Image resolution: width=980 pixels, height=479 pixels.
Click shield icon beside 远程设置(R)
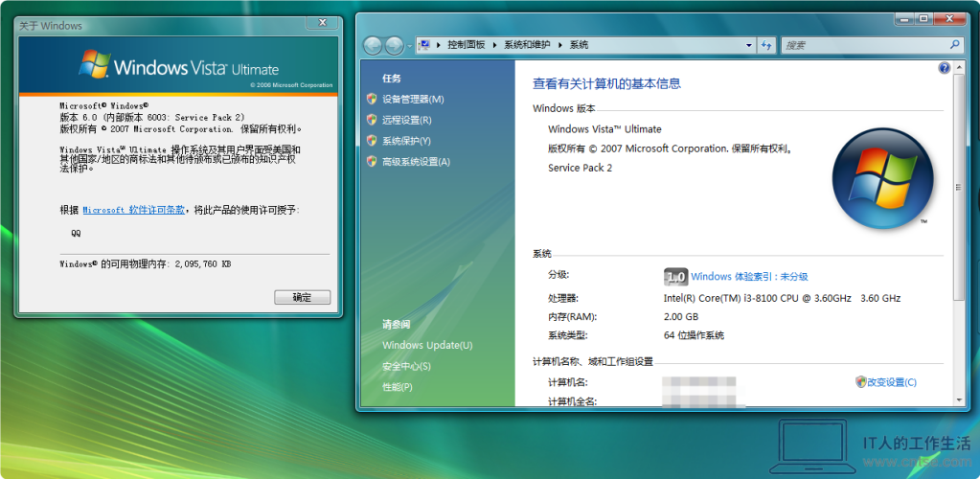tap(372, 120)
